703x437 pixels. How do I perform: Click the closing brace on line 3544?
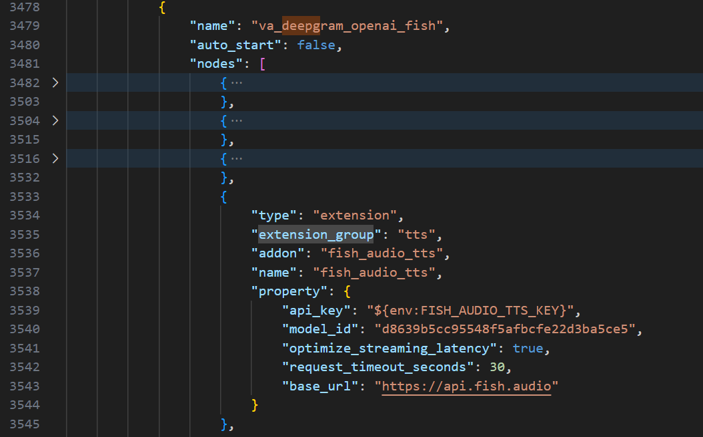(x=255, y=405)
